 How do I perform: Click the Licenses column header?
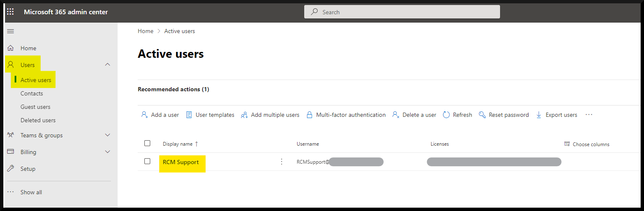[x=440, y=144]
